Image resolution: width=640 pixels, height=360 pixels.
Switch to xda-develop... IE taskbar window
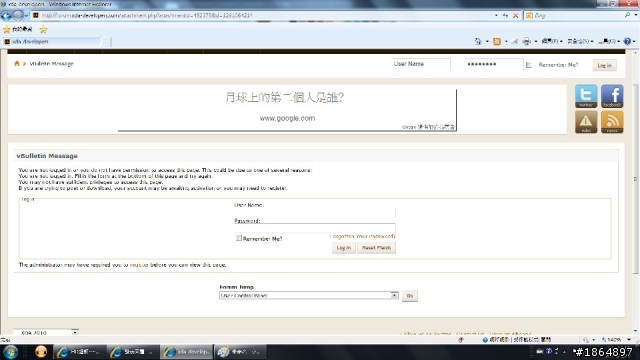pyautogui.click(x=187, y=352)
